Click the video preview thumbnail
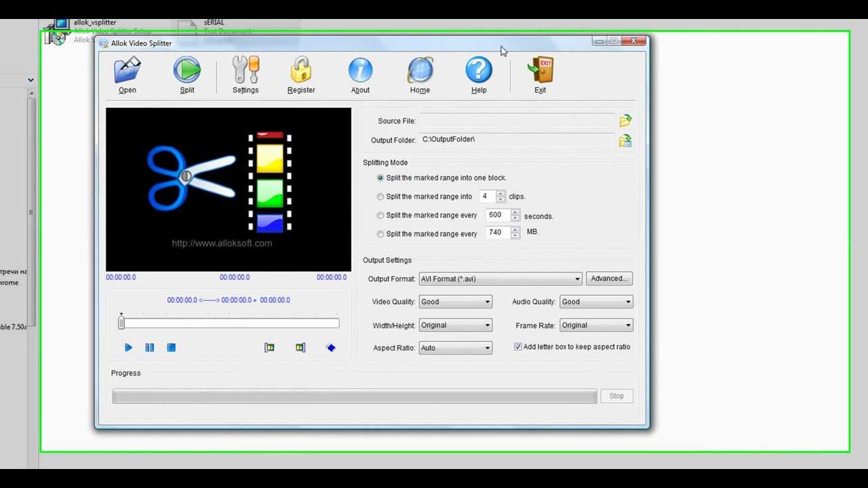The width and height of the screenshot is (868, 488). coord(229,190)
